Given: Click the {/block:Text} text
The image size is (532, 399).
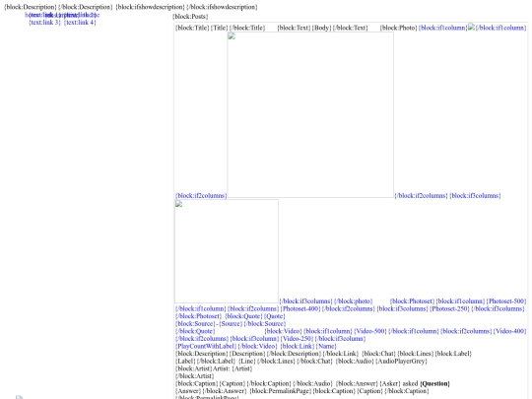Looking at the screenshot, I should tap(351, 28).
